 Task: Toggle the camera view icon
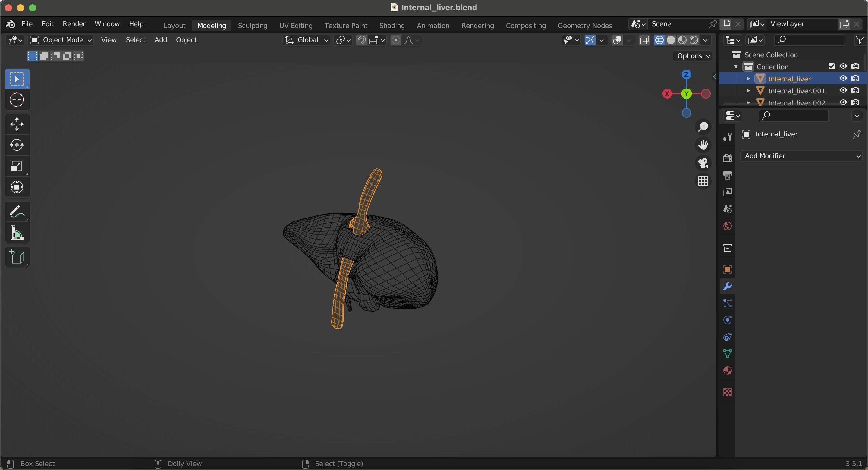click(703, 163)
